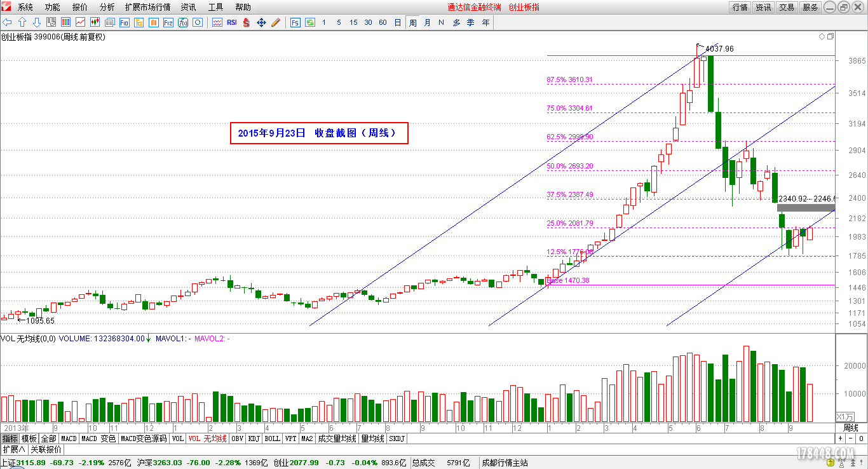Click the 成都行情主站 status bar text
The image size is (868, 469).
[x=505, y=463]
